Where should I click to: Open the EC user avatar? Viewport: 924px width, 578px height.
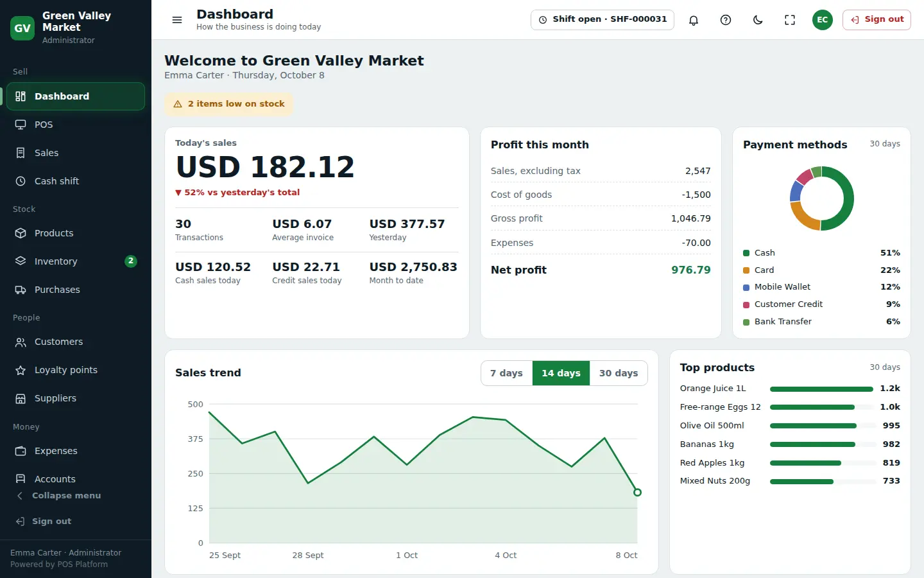822,20
